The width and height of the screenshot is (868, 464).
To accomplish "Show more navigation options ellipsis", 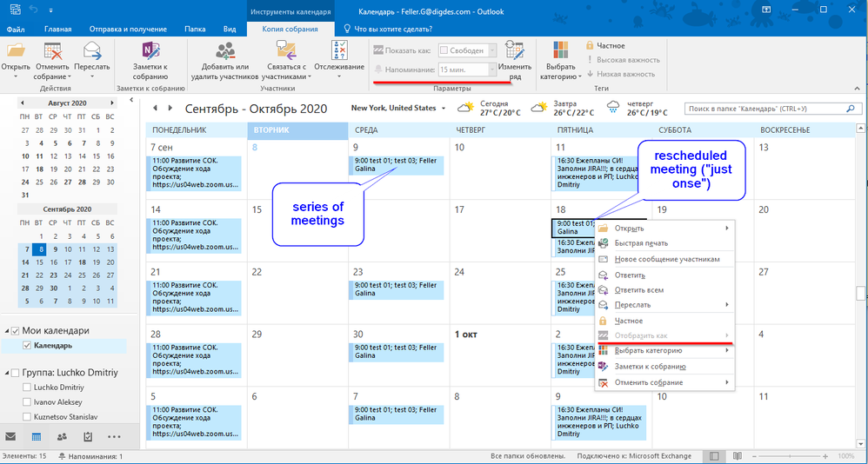I will click(114, 436).
